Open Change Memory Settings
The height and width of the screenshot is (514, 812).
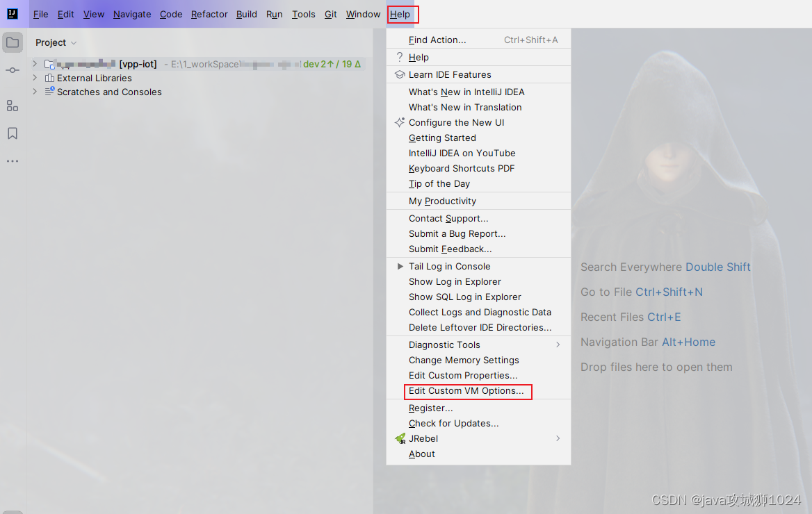[x=478, y=360]
